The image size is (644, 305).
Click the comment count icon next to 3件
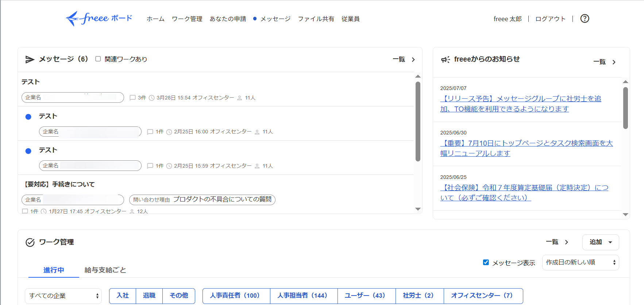point(133,98)
